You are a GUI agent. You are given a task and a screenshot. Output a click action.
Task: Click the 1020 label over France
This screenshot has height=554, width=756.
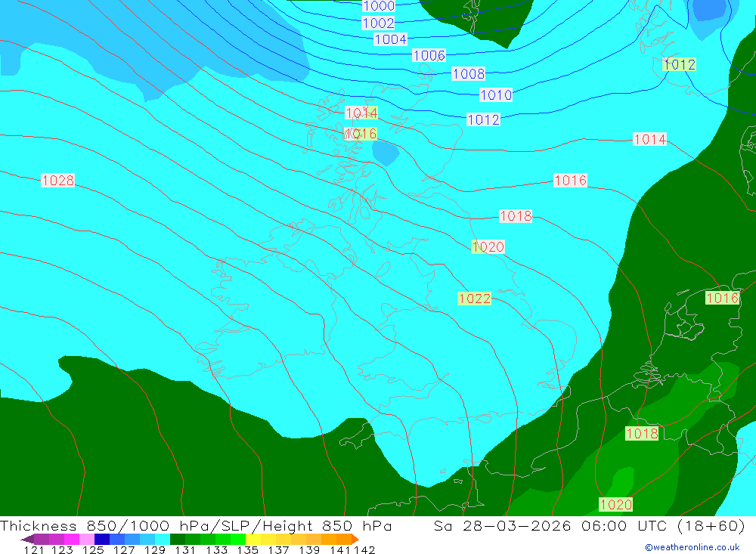click(x=615, y=504)
